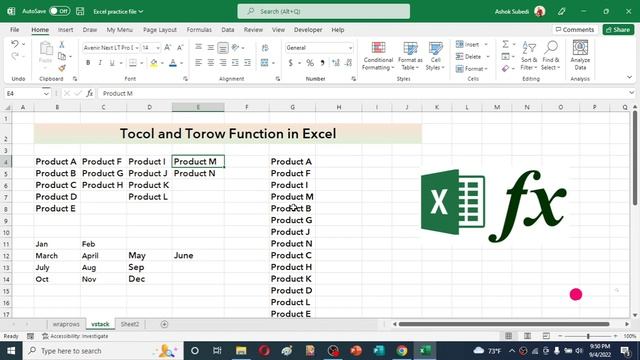Open the Developer ribbon tab
The image size is (640, 360).
pos(308,30)
